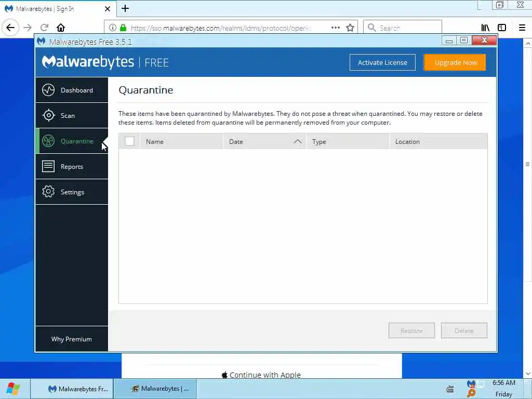Click Continue with Apple in browser
Image resolution: width=532 pixels, height=399 pixels.
[261, 375]
